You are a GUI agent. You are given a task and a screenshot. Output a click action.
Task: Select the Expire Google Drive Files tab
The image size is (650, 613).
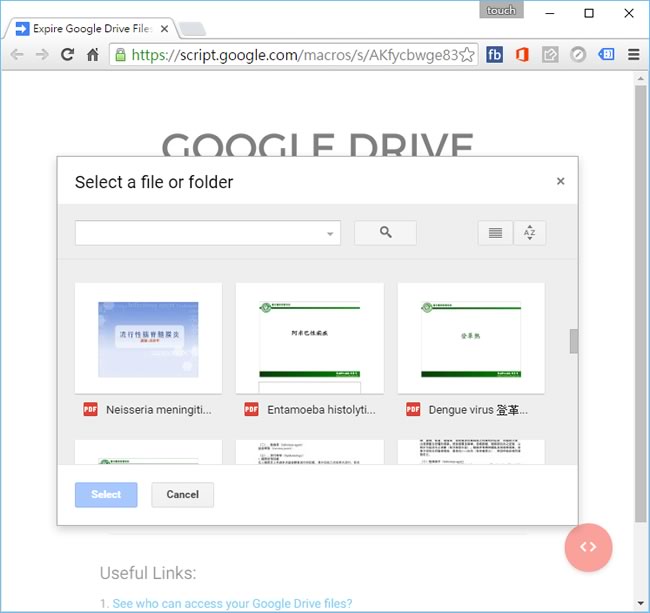pos(91,29)
